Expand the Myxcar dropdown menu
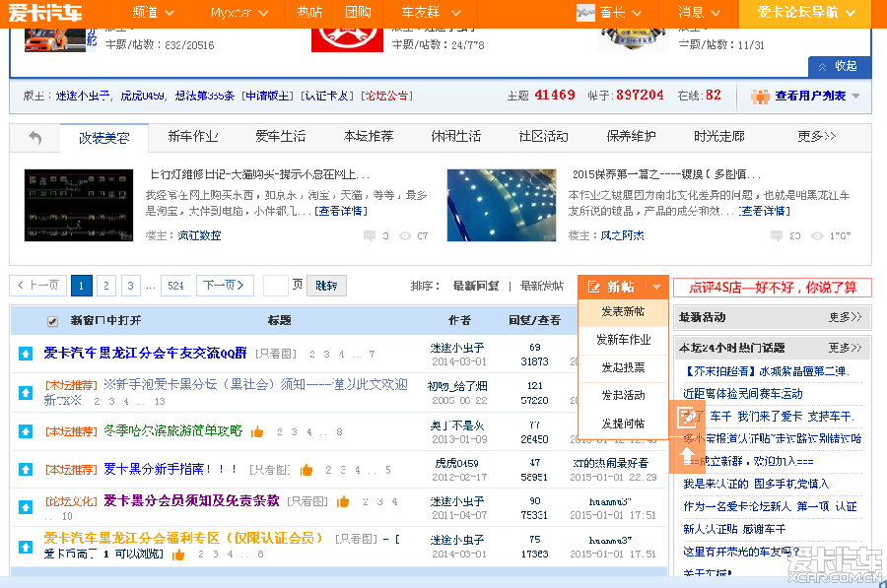The width and height of the screenshot is (887, 588). click(x=239, y=13)
